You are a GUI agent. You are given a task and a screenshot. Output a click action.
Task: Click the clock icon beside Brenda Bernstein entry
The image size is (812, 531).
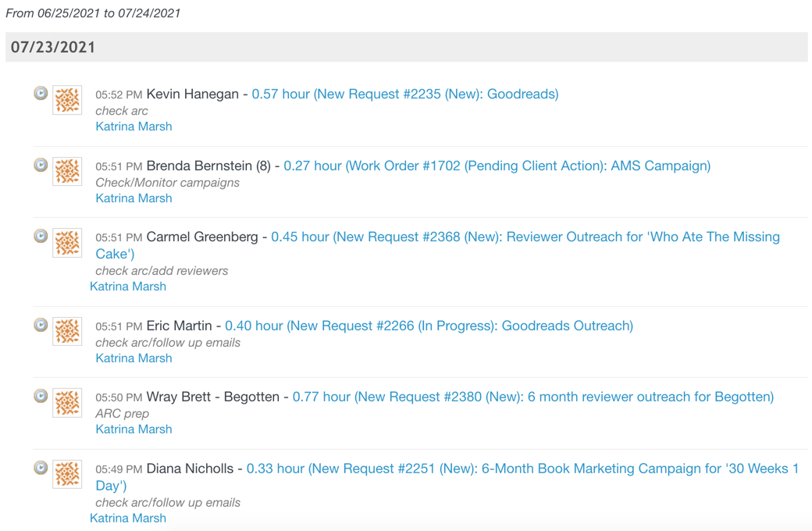41,165
